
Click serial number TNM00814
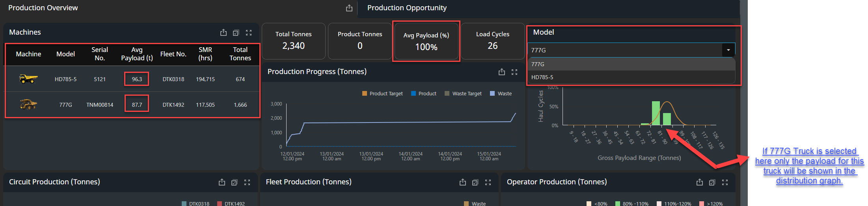[x=100, y=105]
